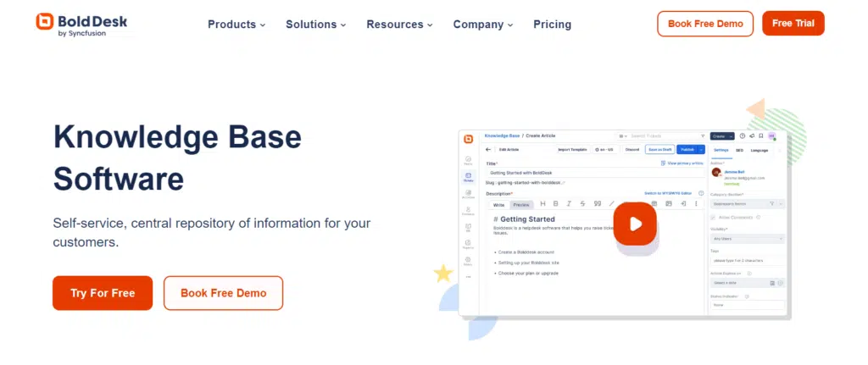Open the Resources dropdown
The width and height of the screenshot is (868, 365).
tap(400, 25)
